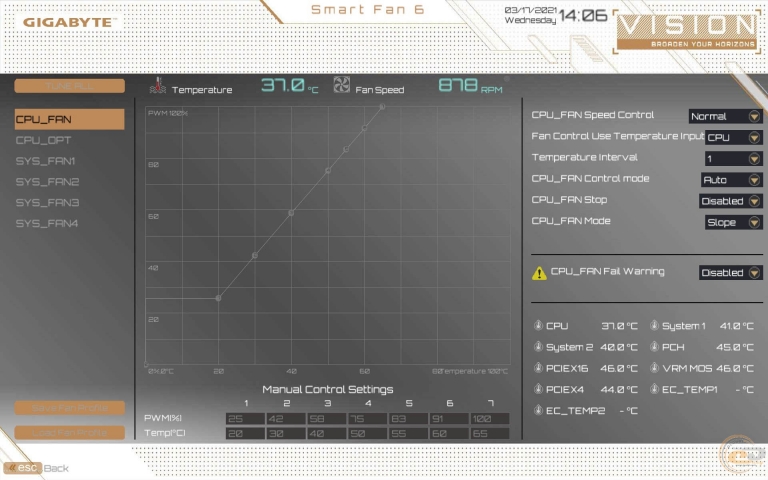768x480 pixels.
Task: Select SYS_FAN3 in the fan list
Action: (47, 202)
